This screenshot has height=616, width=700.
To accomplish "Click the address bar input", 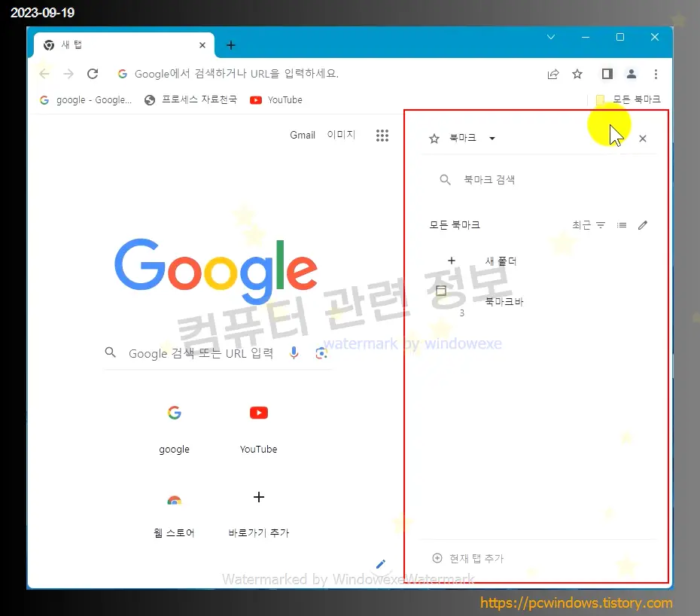I will tap(326, 74).
